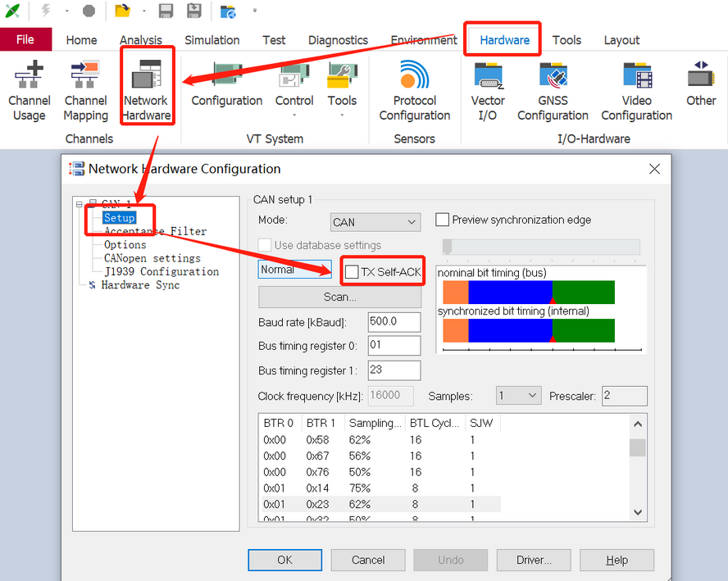Check Use database settings box
This screenshot has width=728, height=581.
[x=265, y=245]
